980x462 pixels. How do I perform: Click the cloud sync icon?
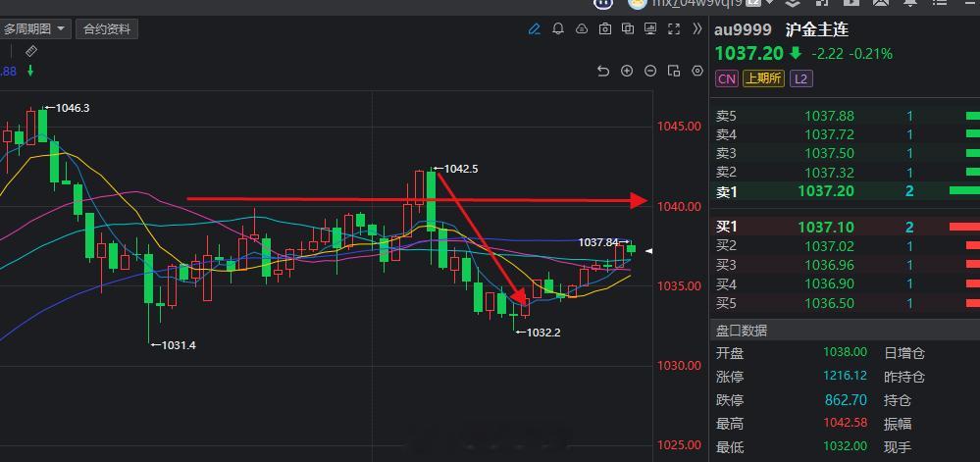(x=582, y=28)
